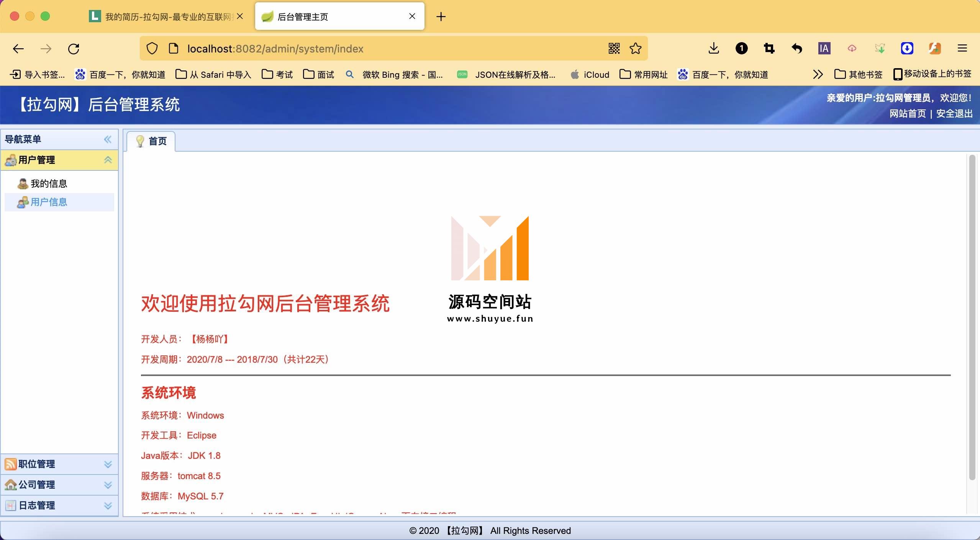
Task: Close the 后台管理主页 tab
Action: 412,16
